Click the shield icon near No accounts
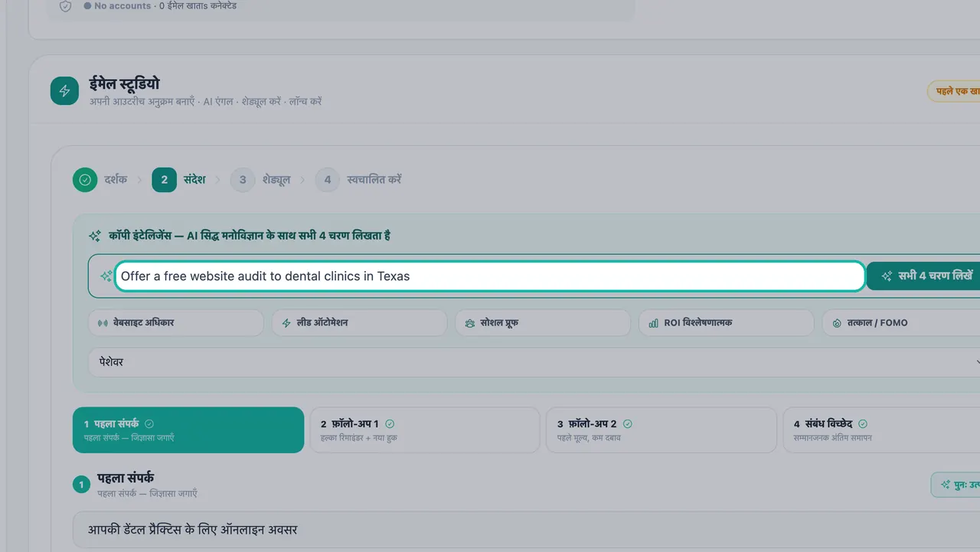Image resolution: width=980 pixels, height=552 pixels. tap(66, 6)
